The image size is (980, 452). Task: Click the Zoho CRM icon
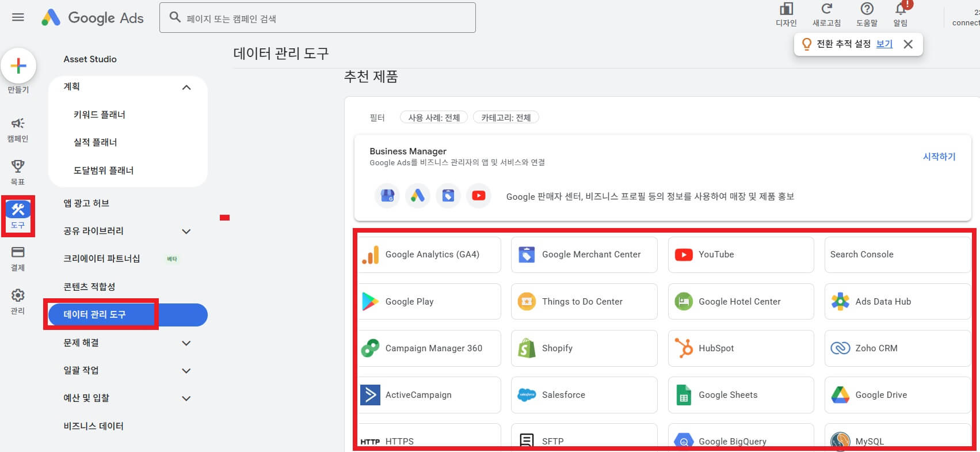840,348
